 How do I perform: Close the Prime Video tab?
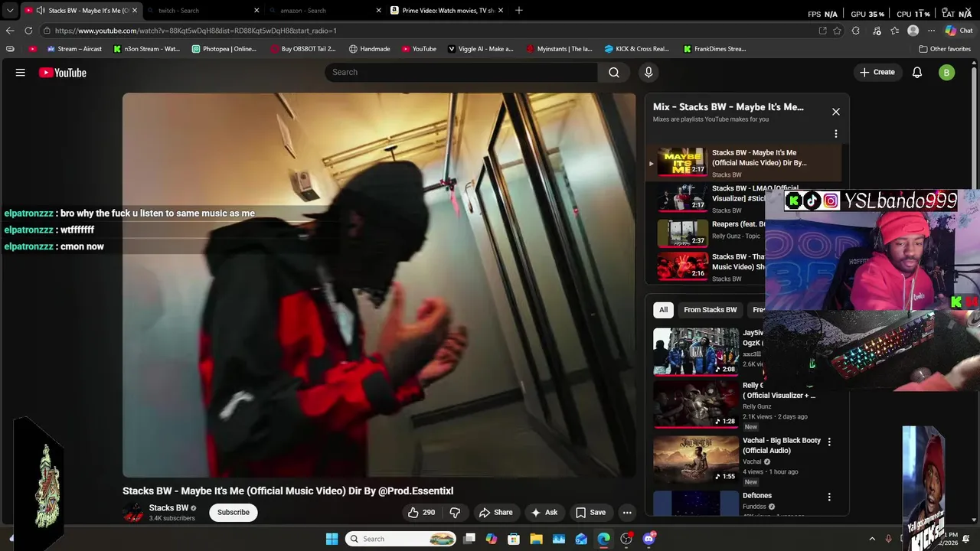point(500,11)
